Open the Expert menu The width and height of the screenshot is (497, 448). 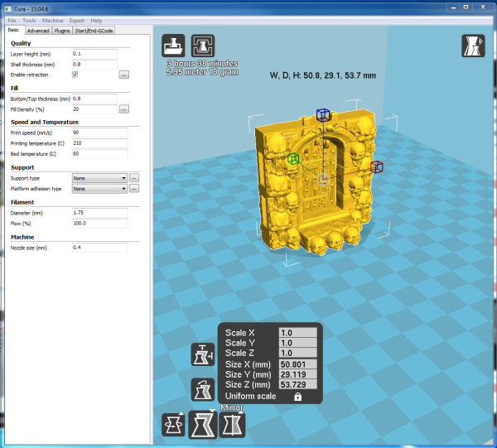pyautogui.click(x=77, y=19)
